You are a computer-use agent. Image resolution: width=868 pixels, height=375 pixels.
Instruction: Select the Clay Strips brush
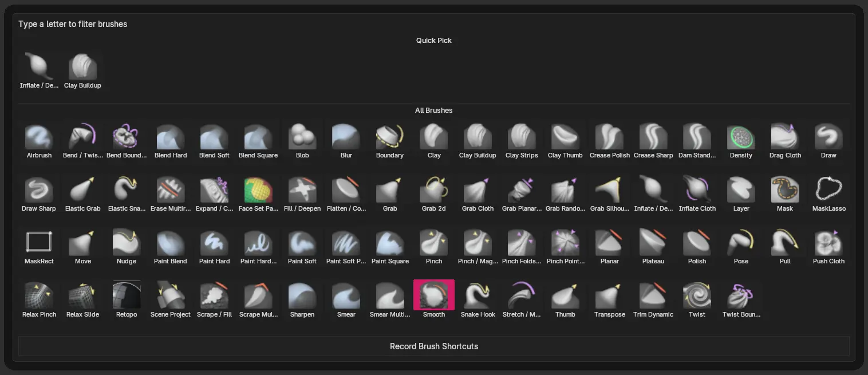click(x=522, y=141)
